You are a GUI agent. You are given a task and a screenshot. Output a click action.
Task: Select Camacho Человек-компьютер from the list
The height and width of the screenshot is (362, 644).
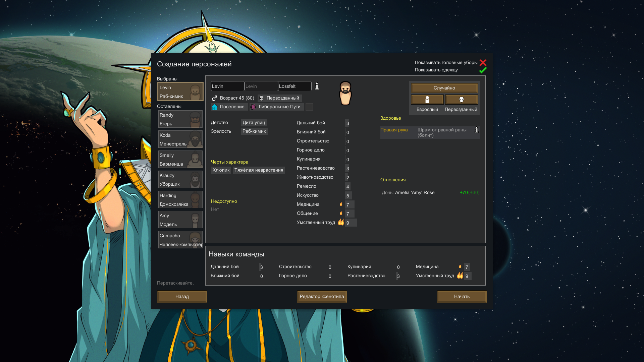point(180,240)
